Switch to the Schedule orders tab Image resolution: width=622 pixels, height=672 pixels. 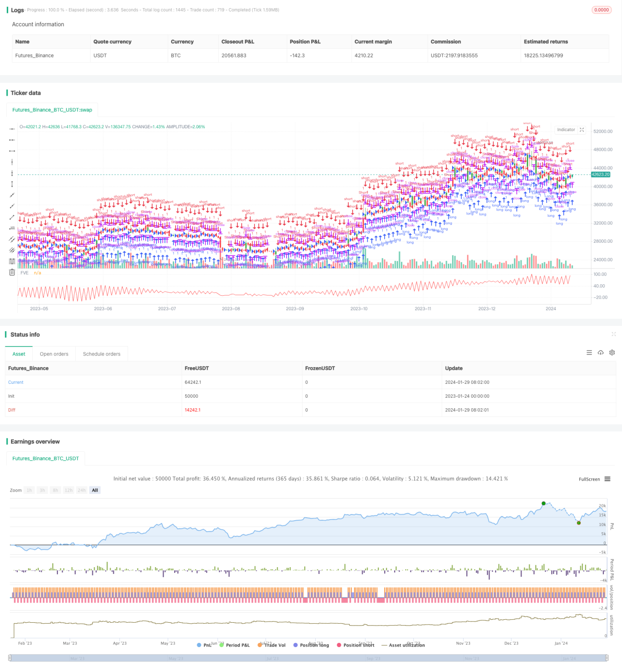click(101, 354)
